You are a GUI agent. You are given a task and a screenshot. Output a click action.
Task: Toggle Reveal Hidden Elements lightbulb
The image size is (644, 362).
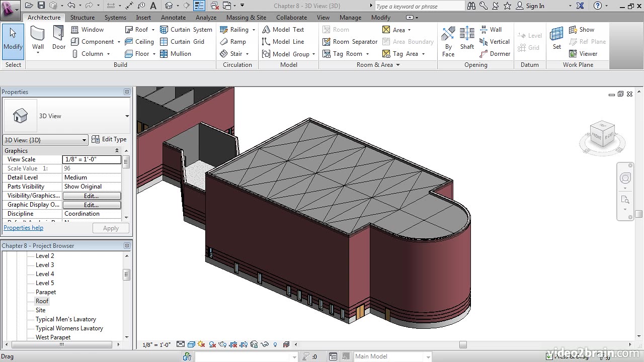[x=275, y=344]
